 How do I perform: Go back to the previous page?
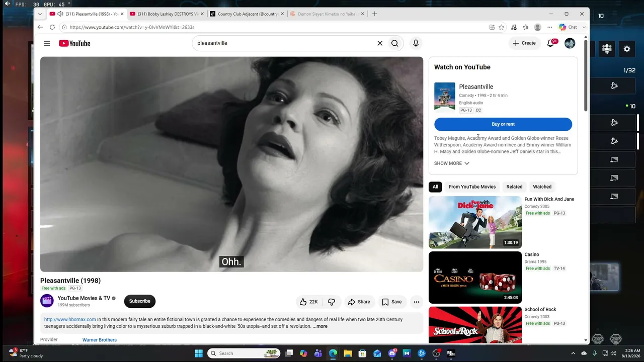[x=40, y=27]
